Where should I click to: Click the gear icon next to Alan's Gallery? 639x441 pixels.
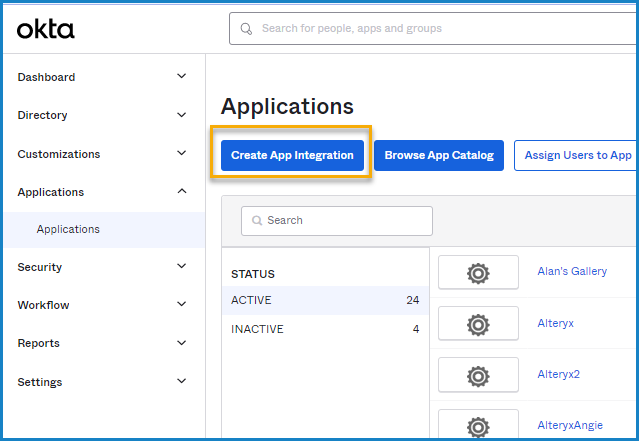point(478,273)
